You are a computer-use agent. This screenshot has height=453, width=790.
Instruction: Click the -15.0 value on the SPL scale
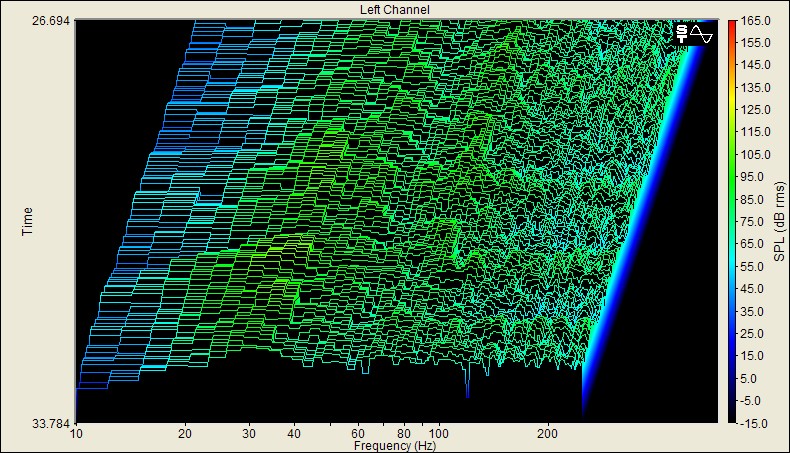click(x=755, y=422)
